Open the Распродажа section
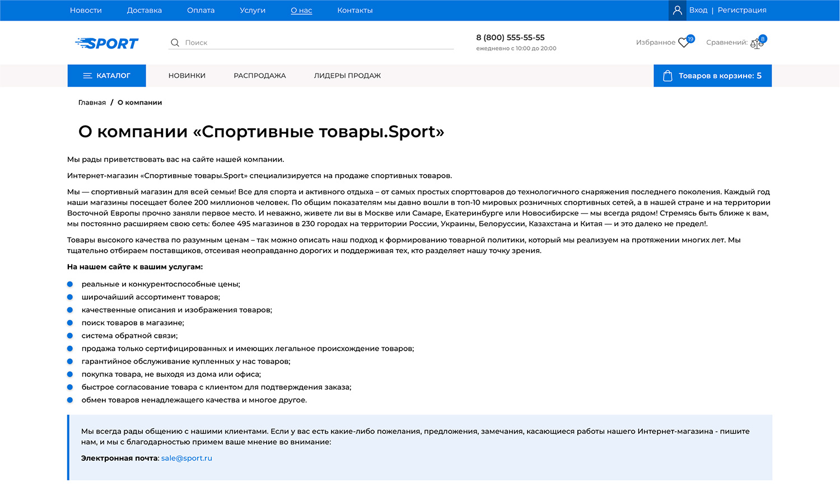The image size is (840, 504). tap(259, 76)
